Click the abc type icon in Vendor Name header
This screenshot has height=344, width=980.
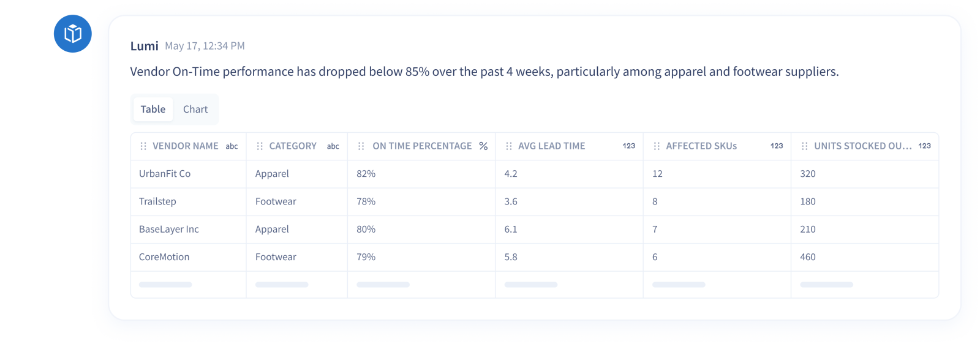[232, 146]
